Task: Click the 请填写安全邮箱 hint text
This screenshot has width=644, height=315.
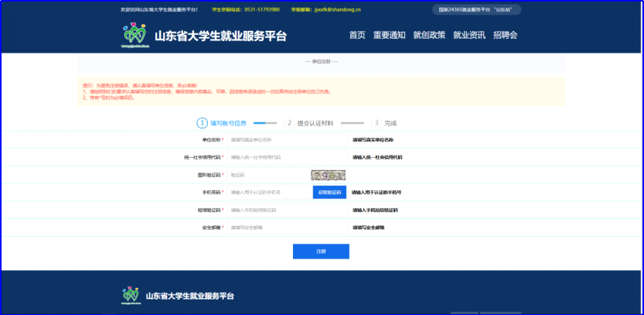Action: coord(369,228)
